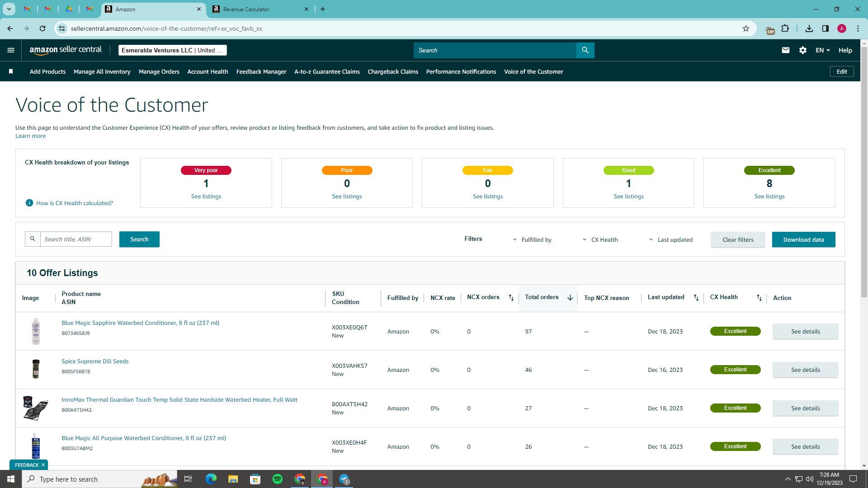The height and width of the screenshot is (488, 868).
Task: Open the settings gear icon
Action: pos(803,50)
